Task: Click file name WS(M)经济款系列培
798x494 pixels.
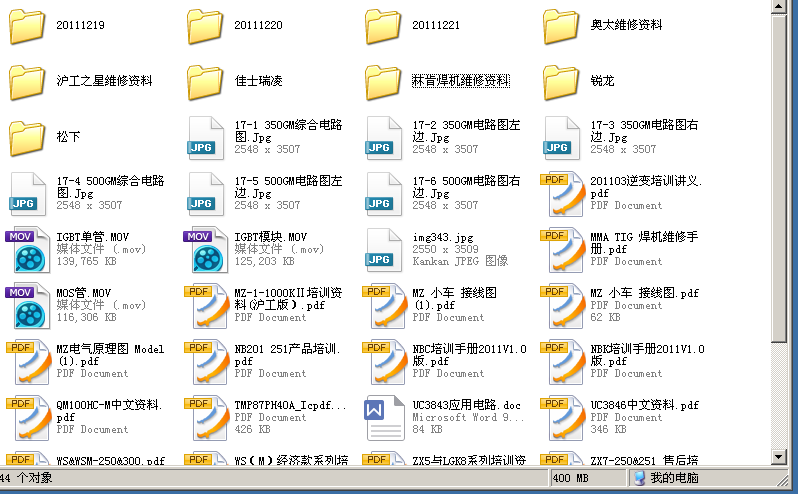Action: 291,460
